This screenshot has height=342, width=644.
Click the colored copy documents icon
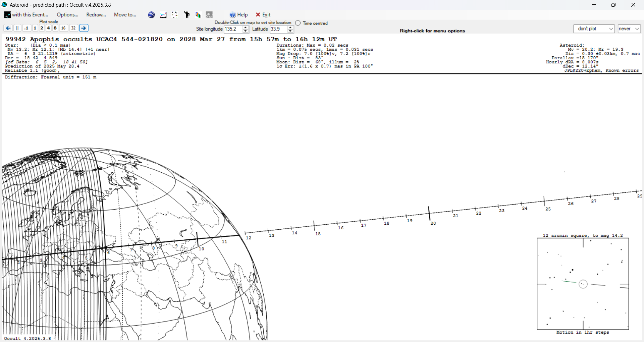tap(198, 15)
